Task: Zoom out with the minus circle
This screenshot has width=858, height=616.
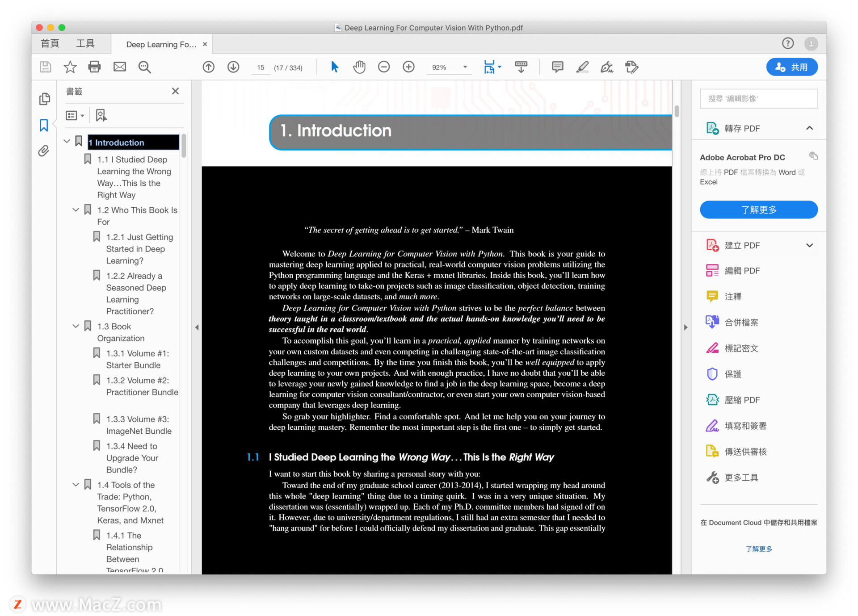Action: tap(384, 67)
